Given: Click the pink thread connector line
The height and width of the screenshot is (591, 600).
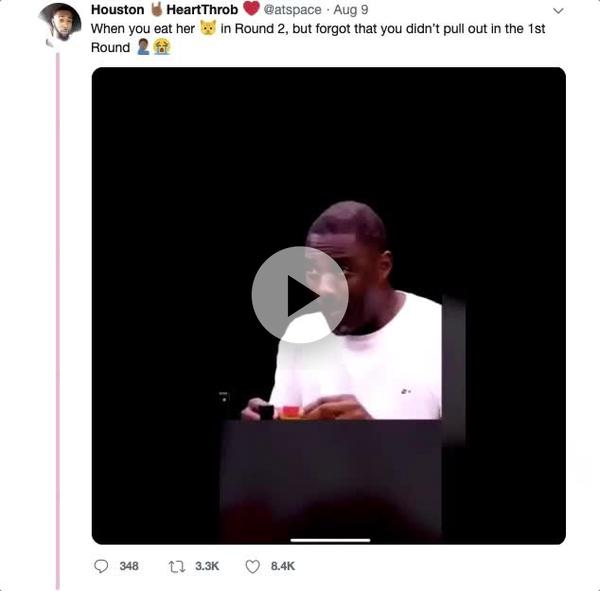Looking at the screenshot, I should point(58,321).
